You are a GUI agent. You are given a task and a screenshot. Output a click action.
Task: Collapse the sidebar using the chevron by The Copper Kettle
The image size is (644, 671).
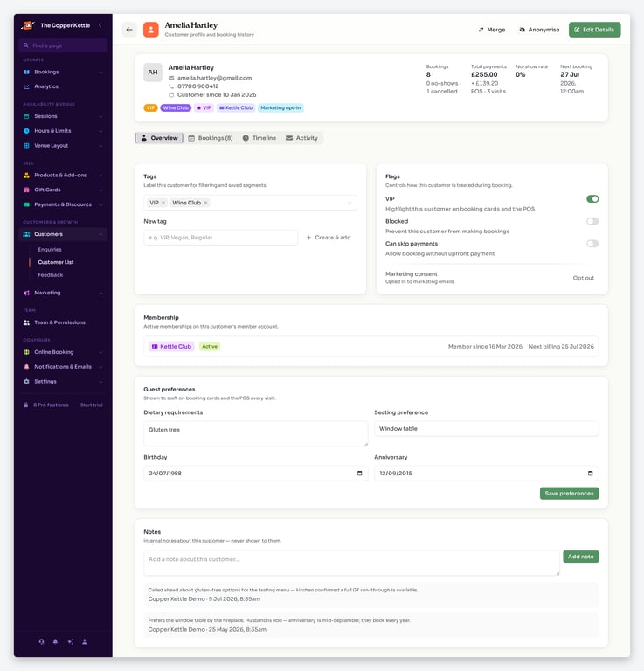(x=100, y=25)
